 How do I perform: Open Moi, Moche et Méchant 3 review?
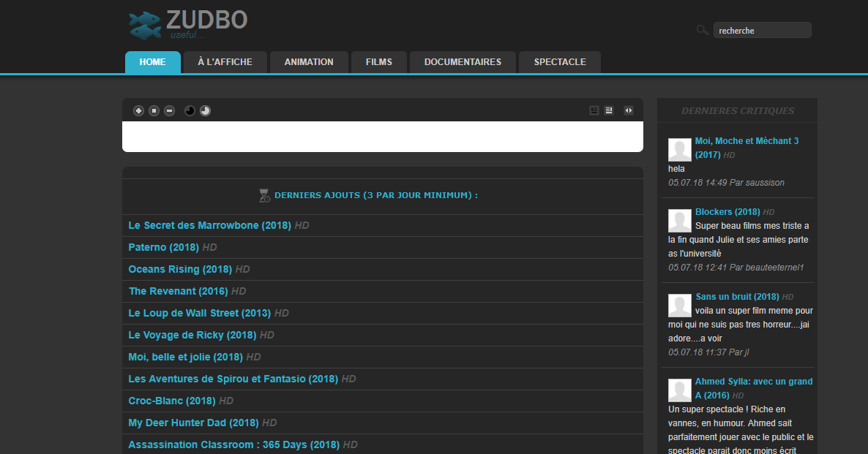point(747,148)
